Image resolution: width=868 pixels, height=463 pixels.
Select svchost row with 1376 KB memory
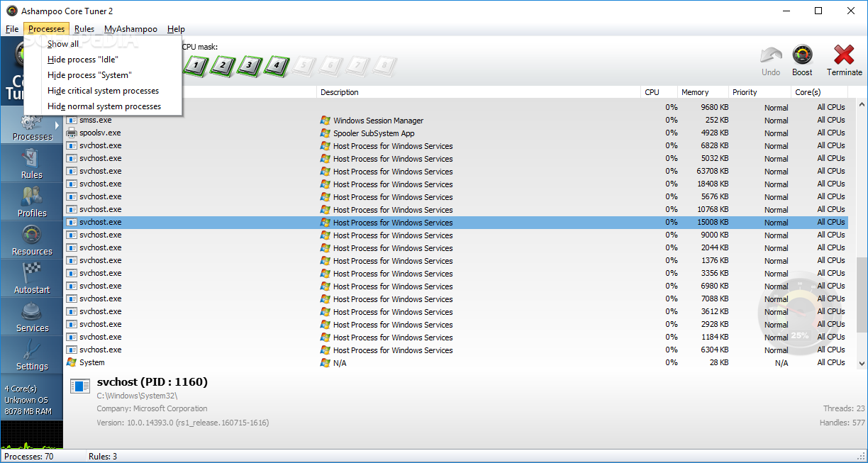[x=456, y=261]
